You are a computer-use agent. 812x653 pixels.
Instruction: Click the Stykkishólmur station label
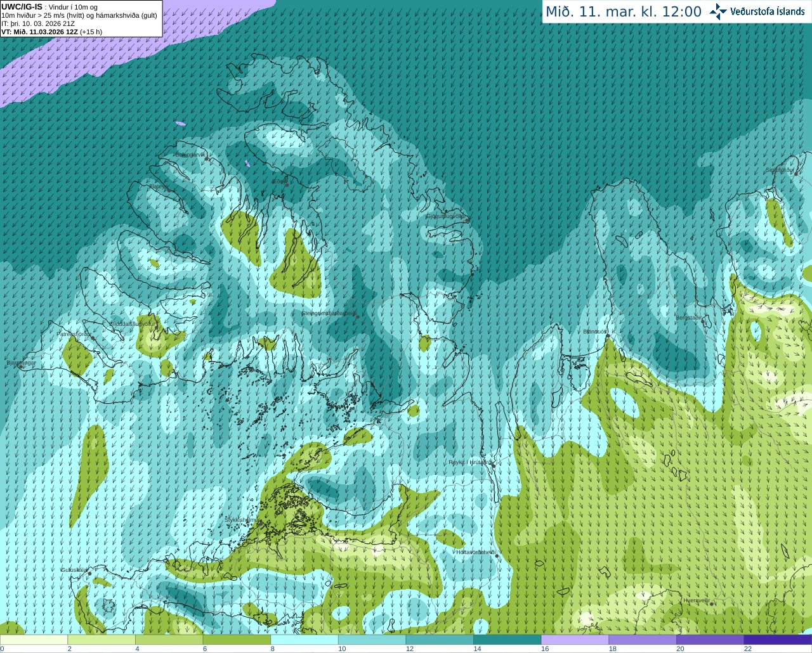(243, 520)
